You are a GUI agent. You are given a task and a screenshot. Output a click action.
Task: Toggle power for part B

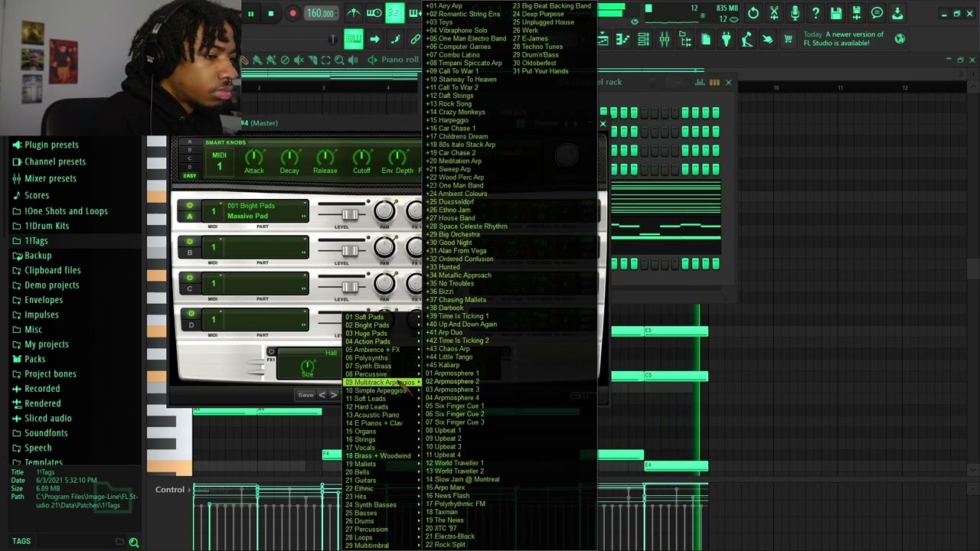click(x=189, y=241)
